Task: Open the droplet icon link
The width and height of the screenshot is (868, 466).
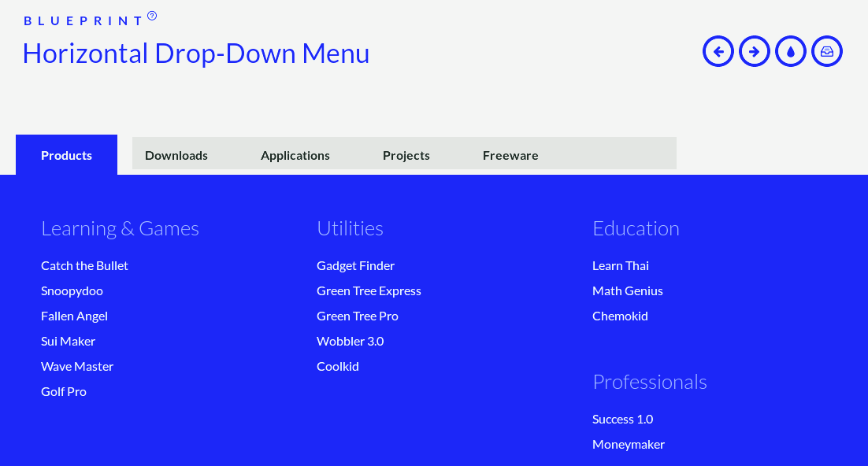Action: [x=791, y=51]
